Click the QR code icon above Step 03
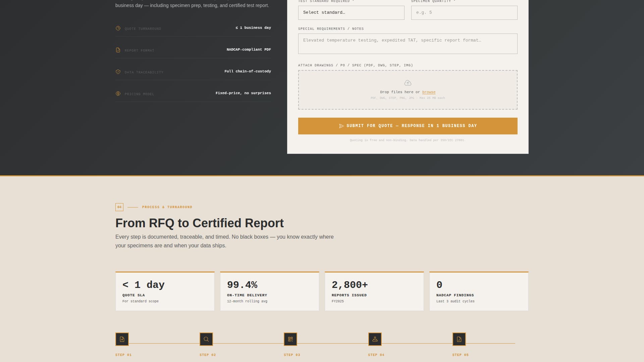This screenshot has width=644, height=362. pos(290,339)
